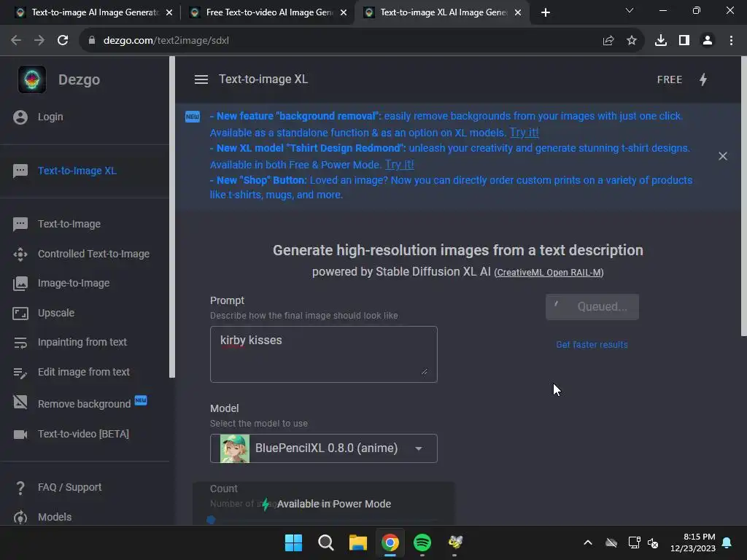The width and height of the screenshot is (747, 560).
Task: Open the Chrome profile avatar icon
Action: 708,41
